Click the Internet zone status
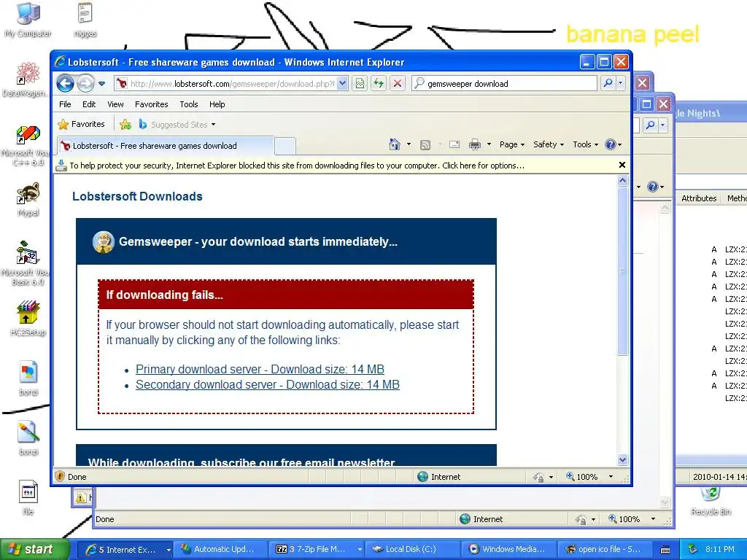Image resolution: width=747 pixels, height=560 pixels. [438, 477]
